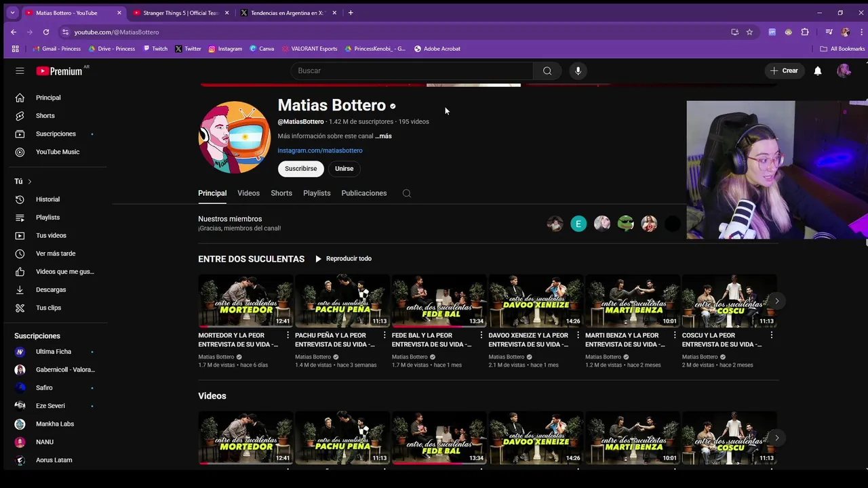Click in the Buscar search field
Viewport: 868px width, 488px height.
[x=412, y=70]
